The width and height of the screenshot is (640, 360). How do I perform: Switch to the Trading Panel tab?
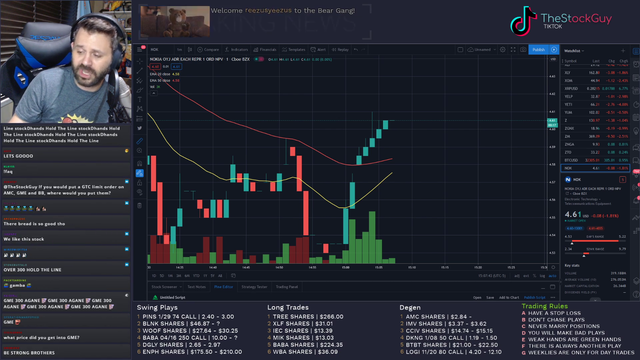(287, 287)
